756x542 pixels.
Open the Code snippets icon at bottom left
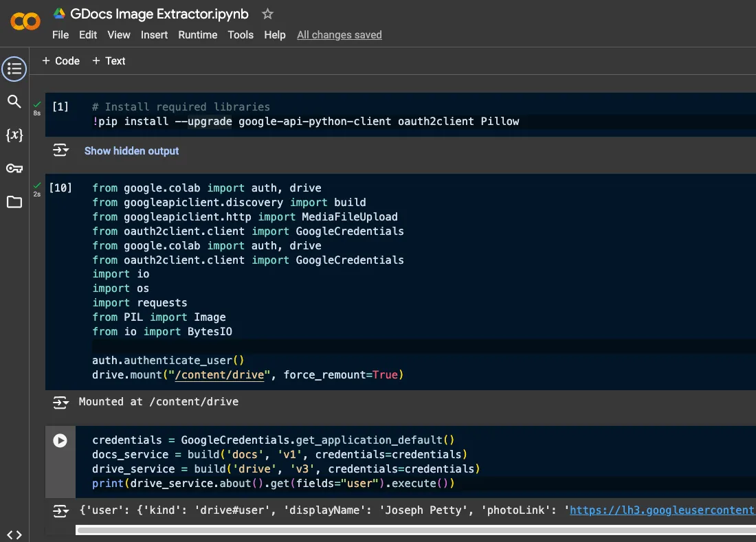14,534
